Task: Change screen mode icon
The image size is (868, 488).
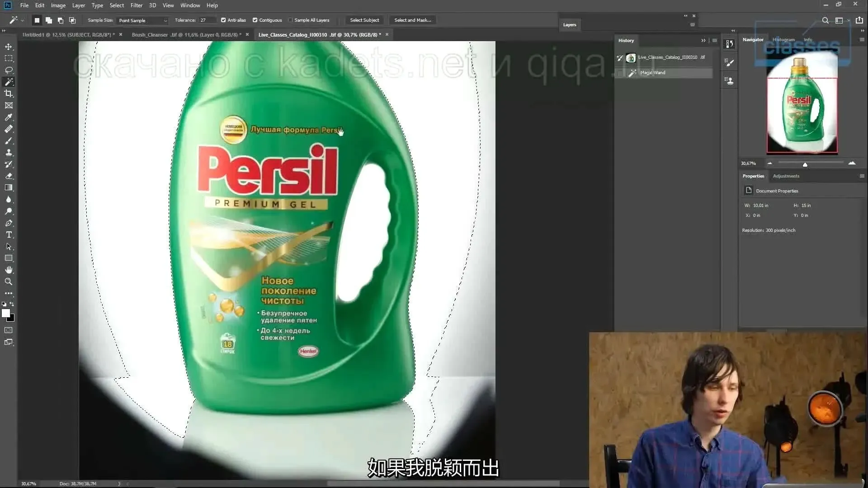Action: click(9, 342)
